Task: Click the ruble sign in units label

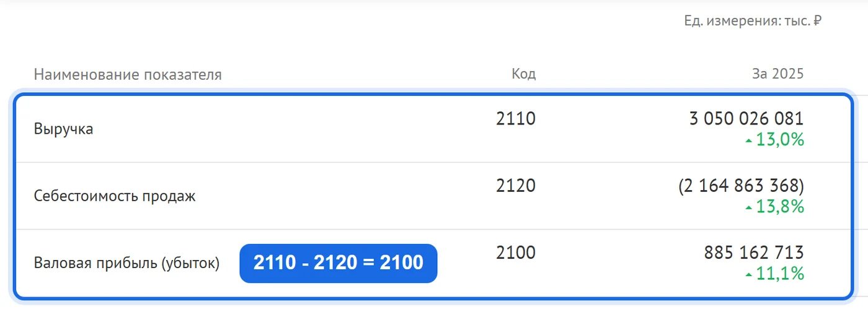Action: [x=817, y=21]
